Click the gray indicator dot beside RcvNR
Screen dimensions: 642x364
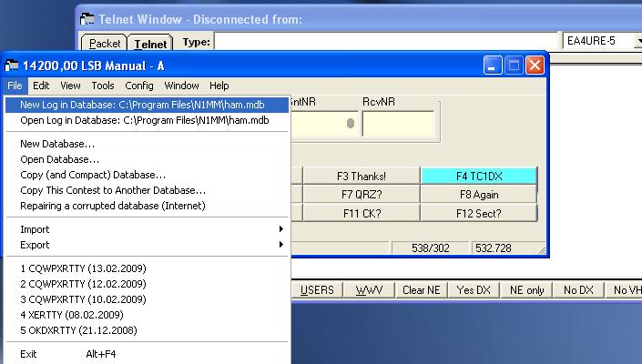(x=350, y=123)
